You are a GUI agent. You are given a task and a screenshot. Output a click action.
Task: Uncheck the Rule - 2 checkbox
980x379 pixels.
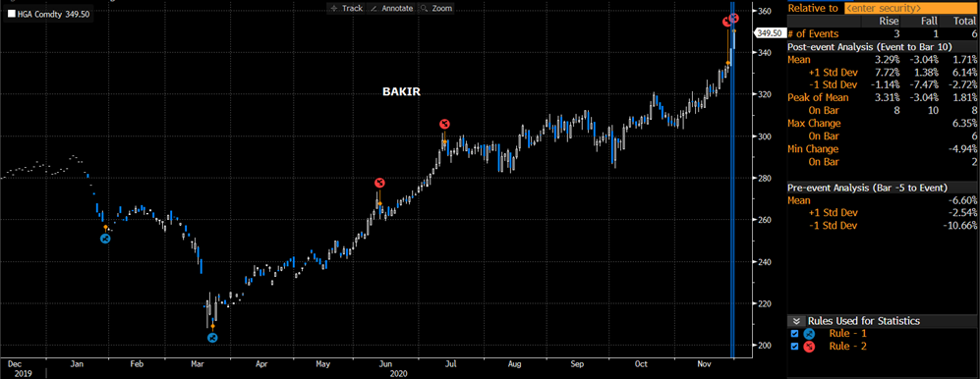tap(795, 346)
